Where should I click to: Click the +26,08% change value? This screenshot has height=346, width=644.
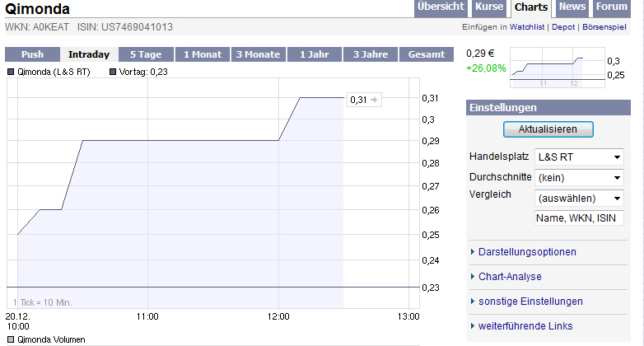tap(486, 68)
